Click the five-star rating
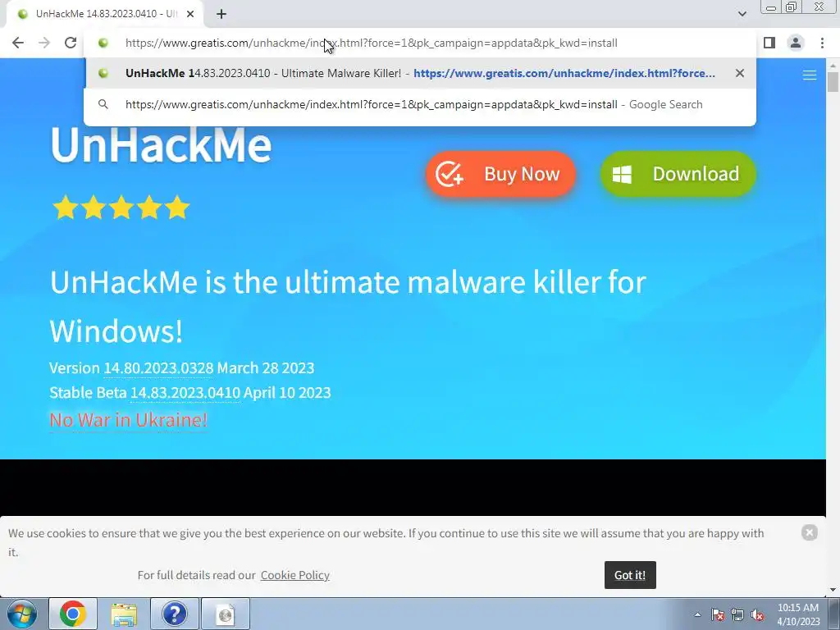 [121, 208]
